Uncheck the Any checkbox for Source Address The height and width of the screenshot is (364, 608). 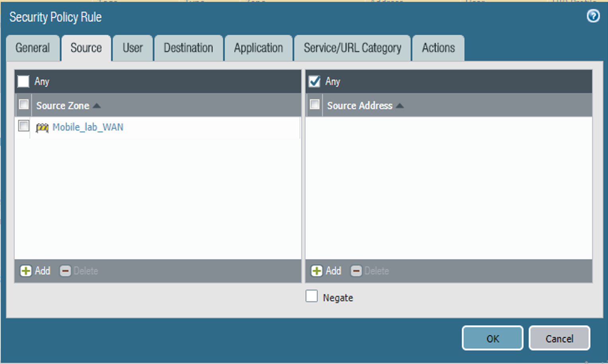point(314,81)
